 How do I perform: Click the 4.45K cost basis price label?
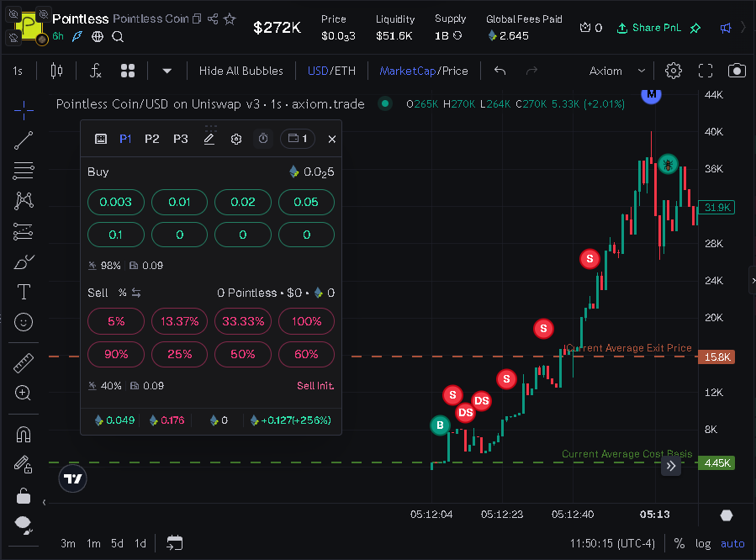click(716, 463)
